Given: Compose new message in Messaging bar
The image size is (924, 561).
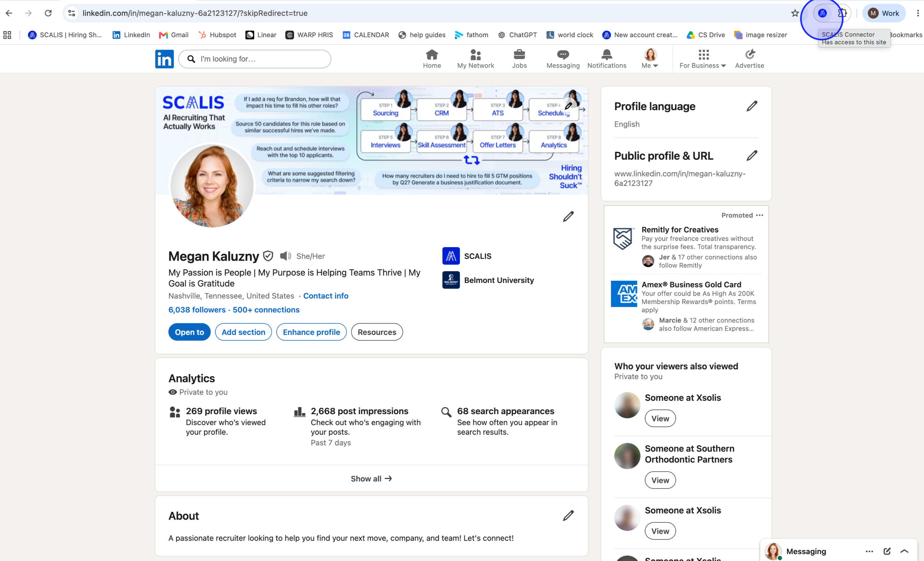Looking at the screenshot, I should (886, 551).
